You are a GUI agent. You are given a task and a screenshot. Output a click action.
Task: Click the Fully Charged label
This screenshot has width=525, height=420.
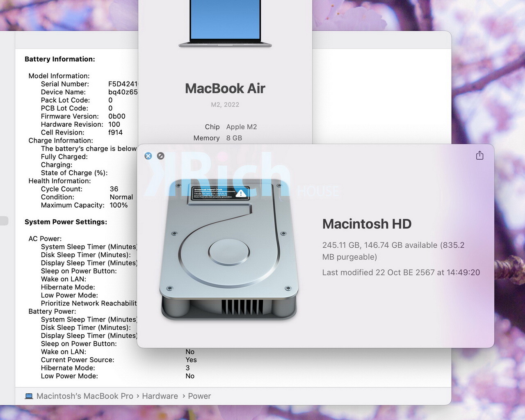tap(64, 157)
